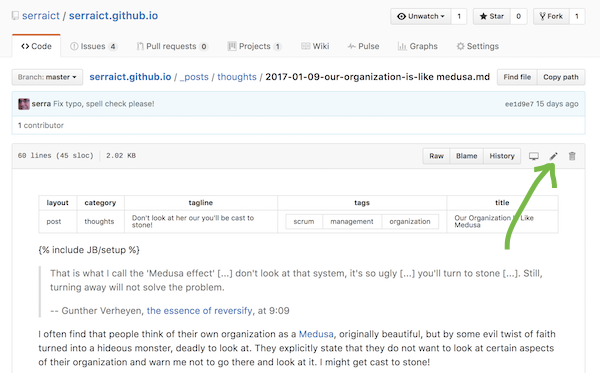The width and height of the screenshot is (600, 373).
Task: Click the watchers count 1
Action: pos(459,16)
